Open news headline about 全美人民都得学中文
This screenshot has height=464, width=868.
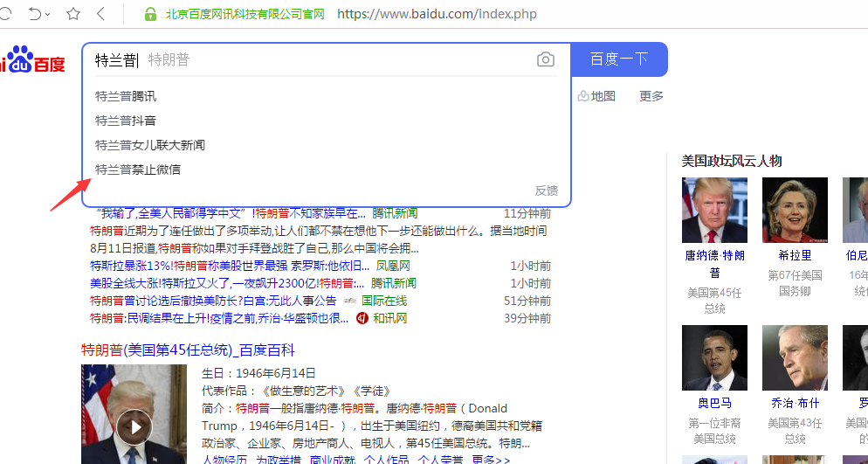(231, 213)
